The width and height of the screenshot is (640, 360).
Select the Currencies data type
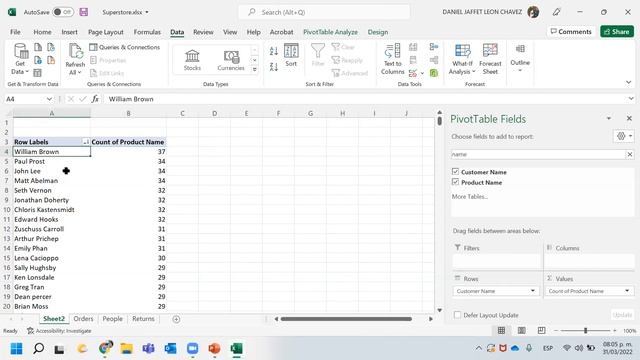231,60
